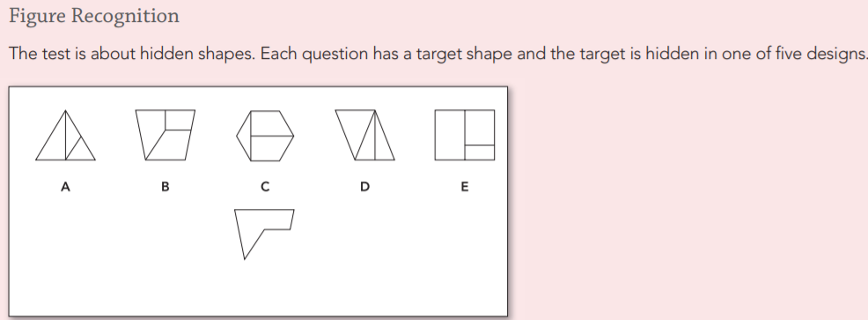Select hexagon design above label C
The height and width of the screenshot is (320, 868).
265,136
